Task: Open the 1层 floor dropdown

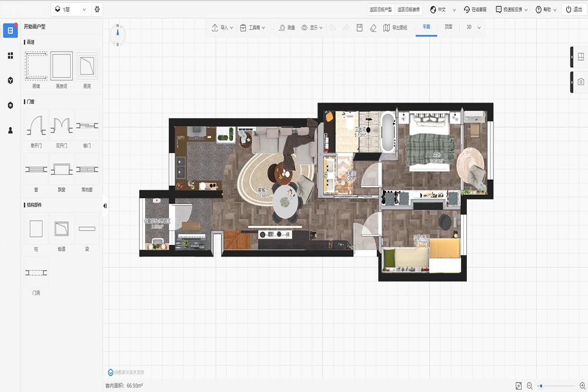Action: [x=70, y=9]
